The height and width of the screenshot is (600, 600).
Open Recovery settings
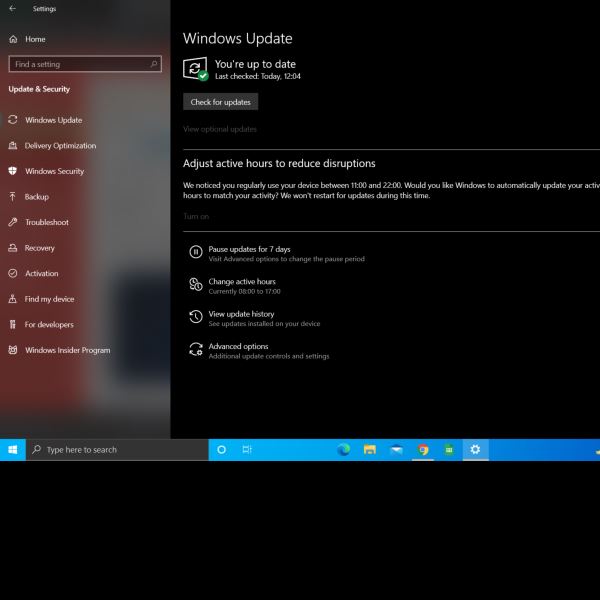click(x=39, y=248)
